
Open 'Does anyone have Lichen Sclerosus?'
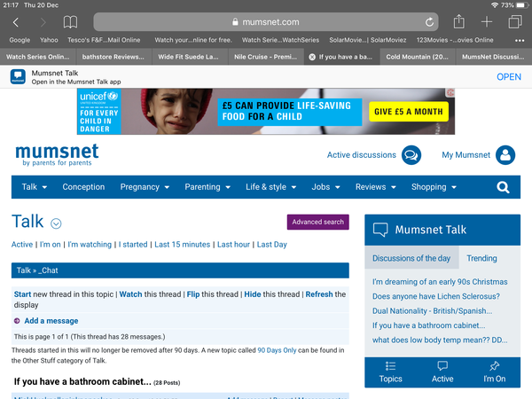(436, 296)
